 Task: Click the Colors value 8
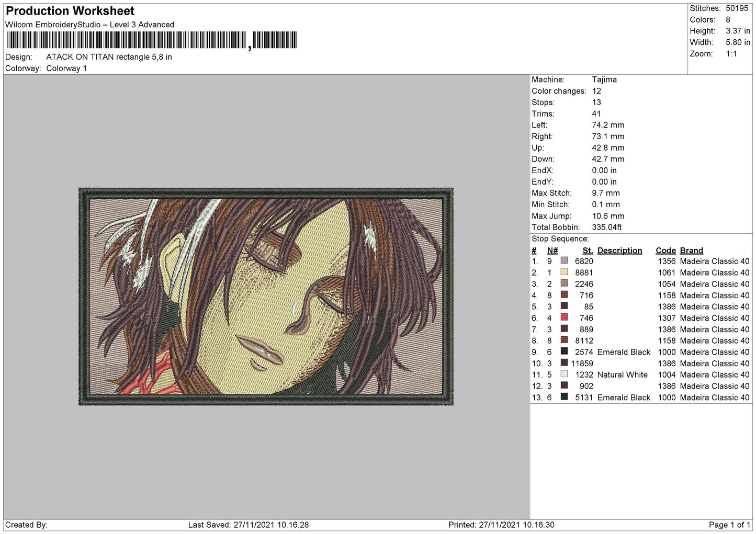click(x=728, y=20)
